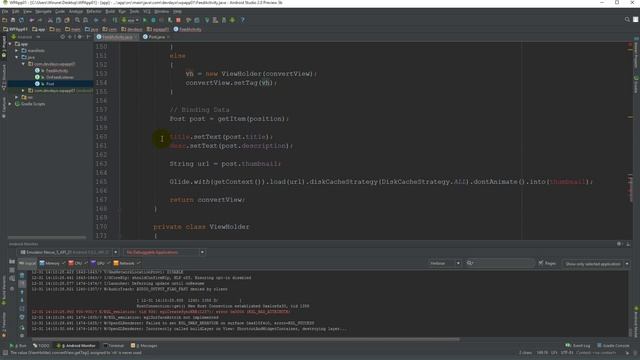The width and height of the screenshot is (640, 360).
Task: Click the red Stop button icon
Action: coord(178,20)
